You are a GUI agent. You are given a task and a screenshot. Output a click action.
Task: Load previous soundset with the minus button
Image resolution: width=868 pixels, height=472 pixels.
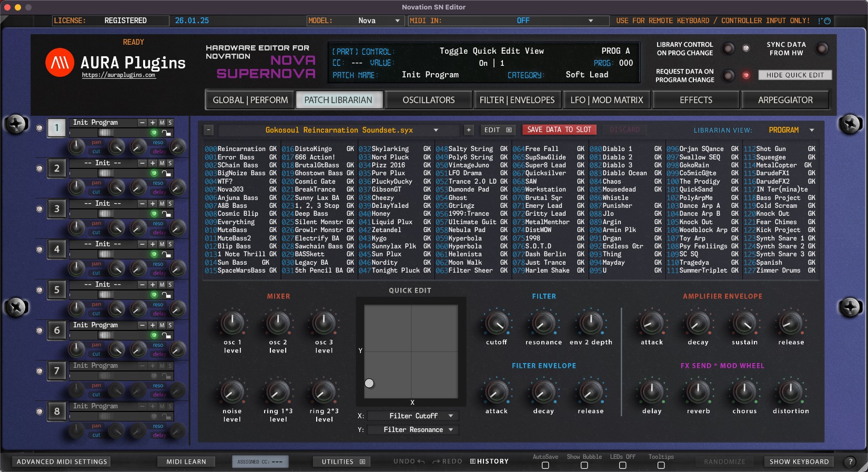point(209,130)
